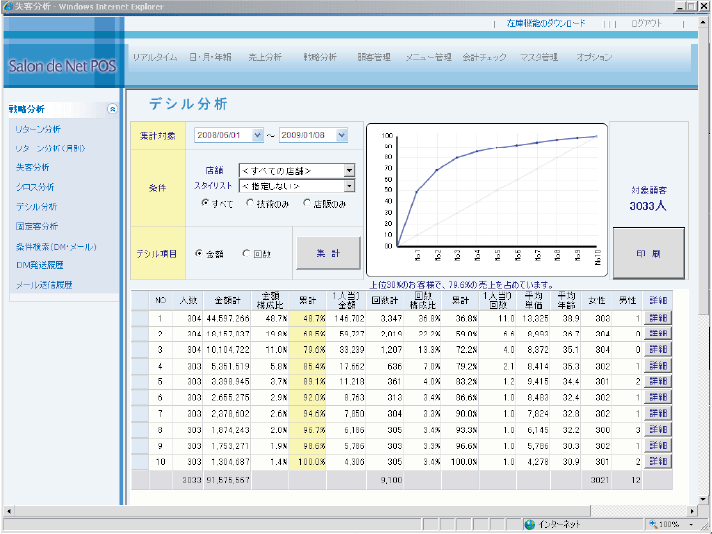Expand the 店舗 store selection dropdown
This screenshot has width=712, height=534.
coord(349,171)
